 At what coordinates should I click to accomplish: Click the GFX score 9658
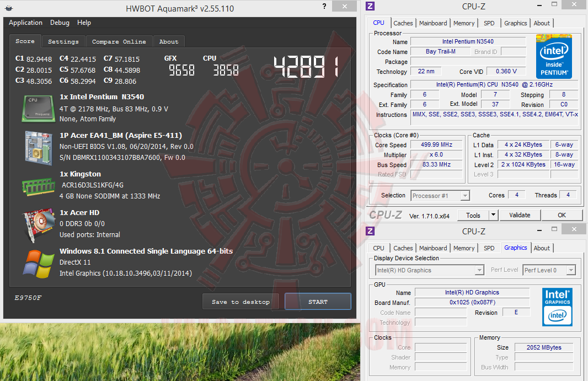(181, 70)
